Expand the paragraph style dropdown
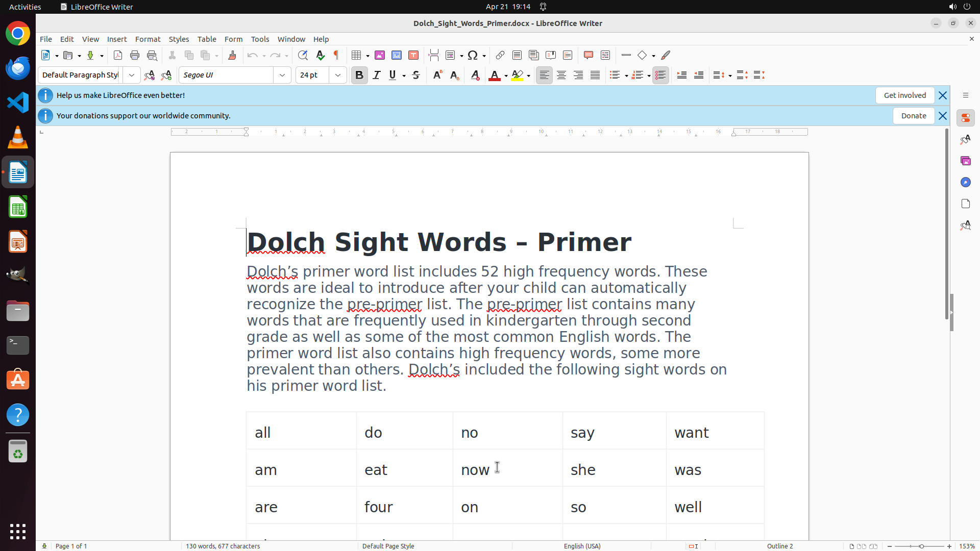This screenshot has height=551, width=980. pos(132,75)
